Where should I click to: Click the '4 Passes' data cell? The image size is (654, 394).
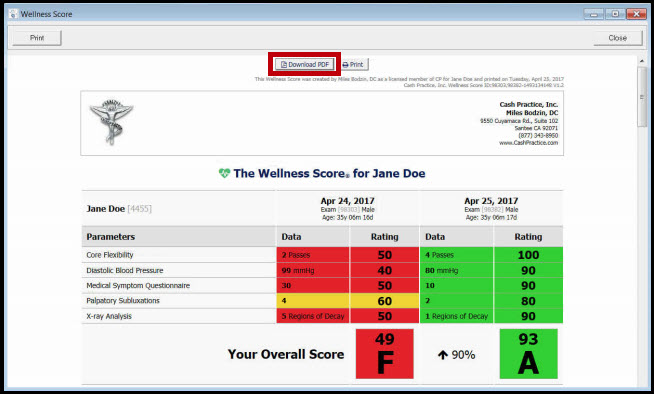click(457, 255)
